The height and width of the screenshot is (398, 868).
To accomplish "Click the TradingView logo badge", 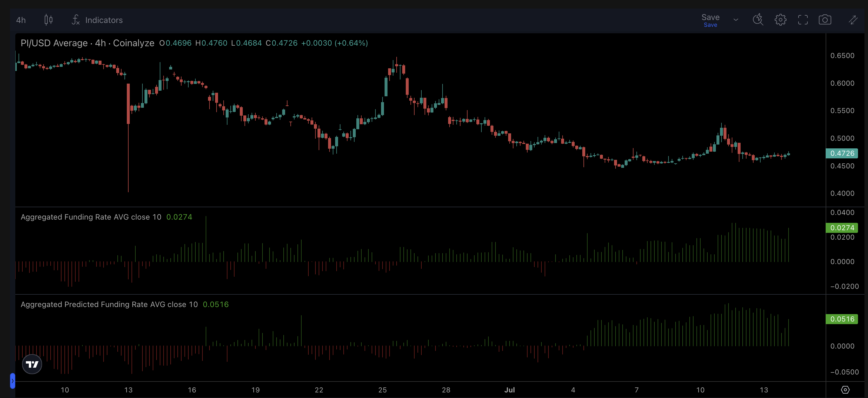I will (x=32, y=364).
